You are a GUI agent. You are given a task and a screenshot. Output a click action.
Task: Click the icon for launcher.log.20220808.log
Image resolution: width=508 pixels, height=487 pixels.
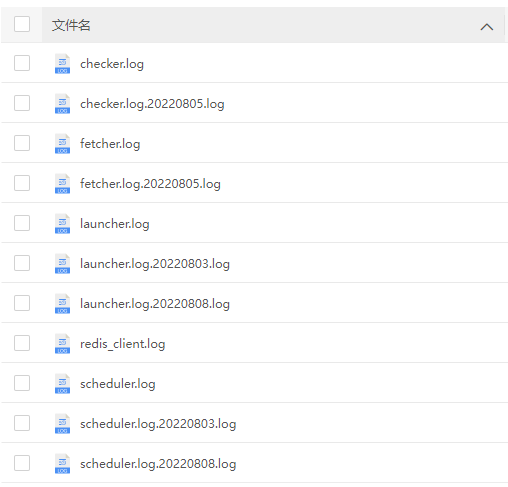pyautogui.click(x=62, y=304)
